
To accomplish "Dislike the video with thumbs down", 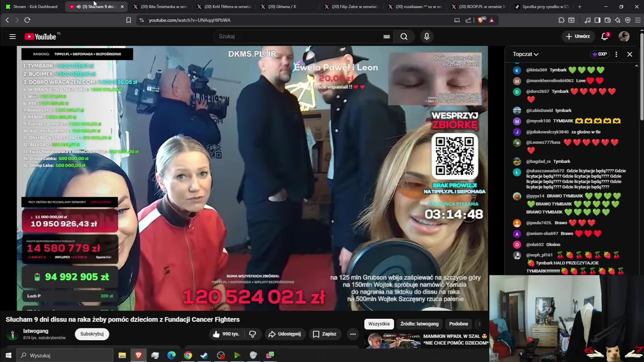I will tap(253, 334).
